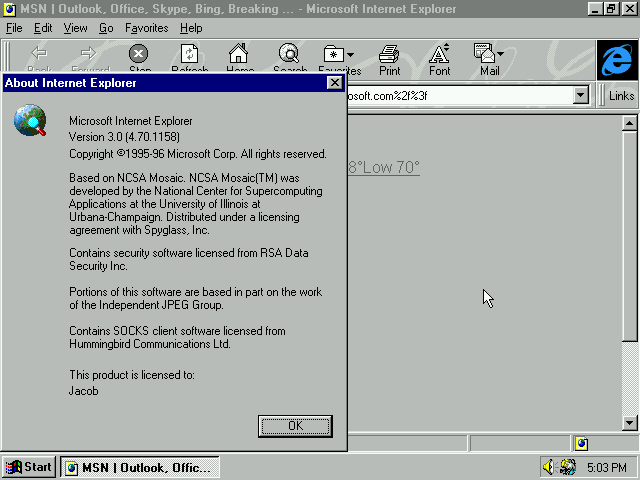Screen dimensions: 640x480
Task: Open the Favorites folder toolbar icon
Action: tap(333, 54)
